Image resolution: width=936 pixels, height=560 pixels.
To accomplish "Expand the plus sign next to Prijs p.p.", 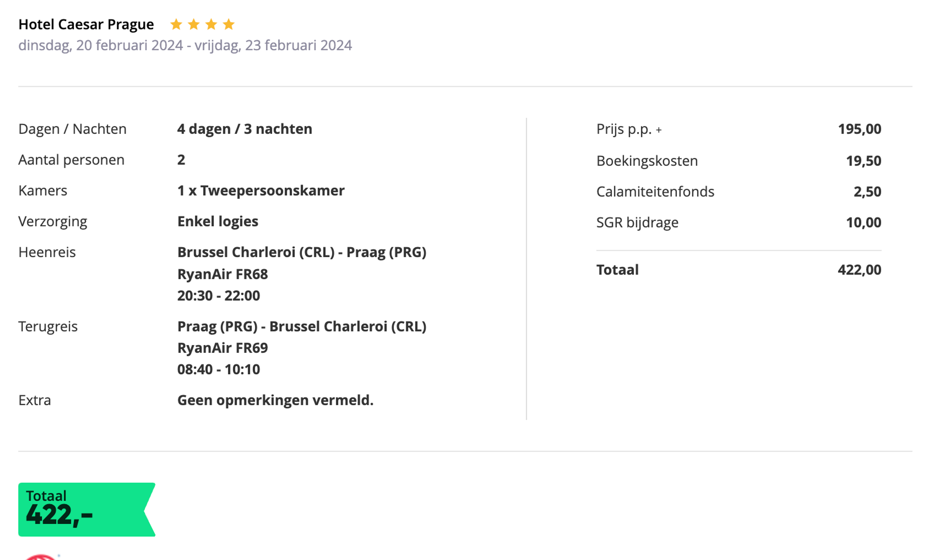I will click(x=659, y=130).
